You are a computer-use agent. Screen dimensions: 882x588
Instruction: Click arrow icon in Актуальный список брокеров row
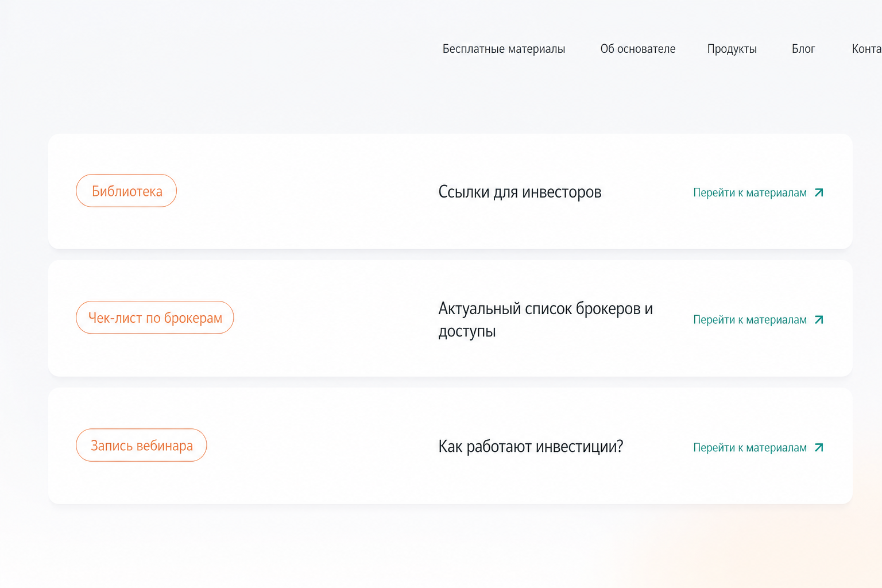coord(819,320)
